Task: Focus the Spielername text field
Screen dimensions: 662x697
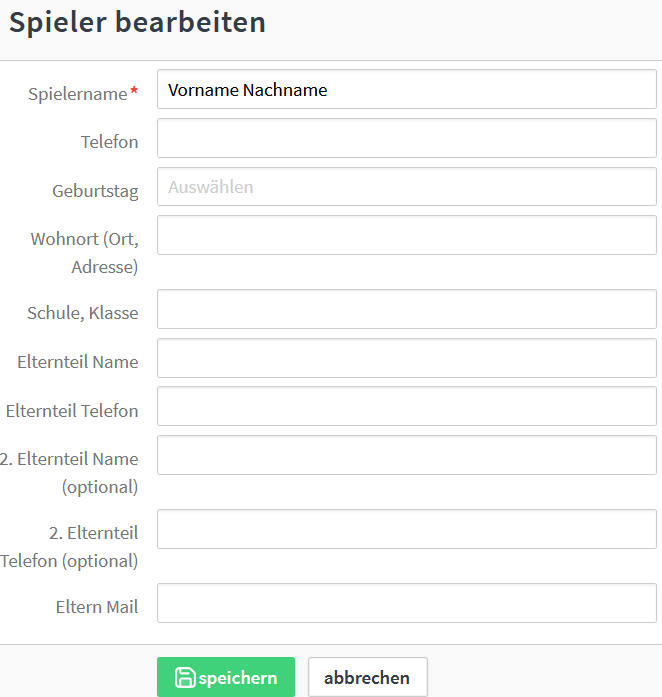Action: 406,90
